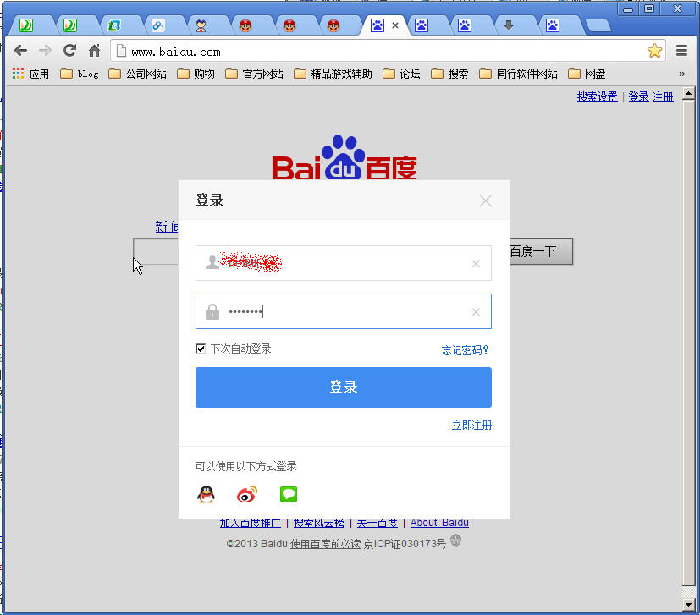Click the 忘记密码? link
This screenshot has height=615, width=700.
pyautogui.click(x=465, y=350)
